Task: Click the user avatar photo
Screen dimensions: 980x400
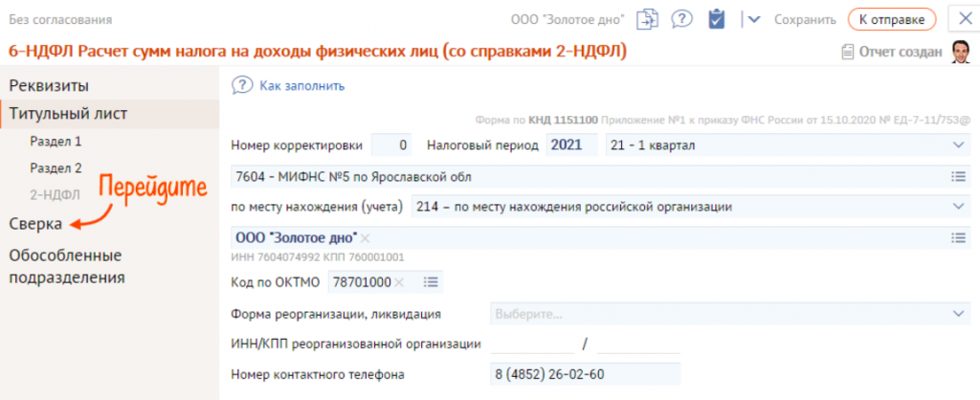Action: point(960,52)
